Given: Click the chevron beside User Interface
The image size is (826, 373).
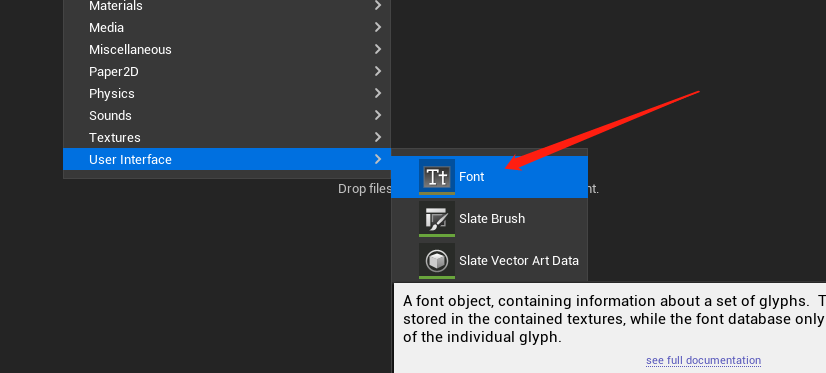Looking at the screenshot, I should point(378,159).
